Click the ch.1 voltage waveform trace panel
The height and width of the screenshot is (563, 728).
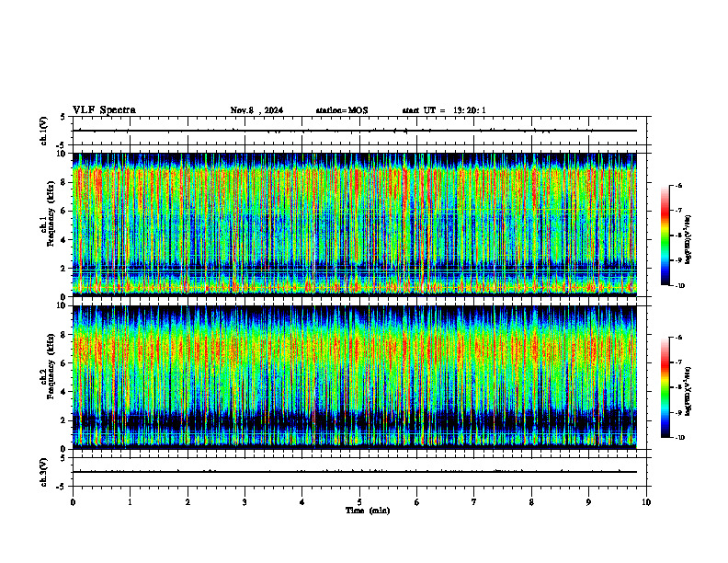pyautogui.click(x=359, y=131)
